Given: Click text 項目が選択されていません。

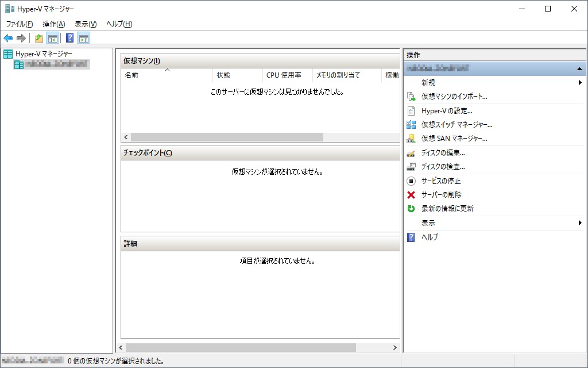Looking at the screenshot, I should pyautogui.click(x=277, y=261).
